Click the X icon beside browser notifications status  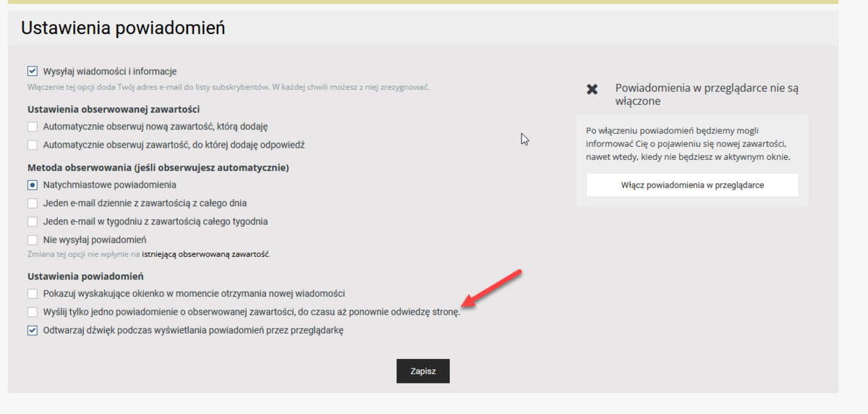tap(592, 89)
